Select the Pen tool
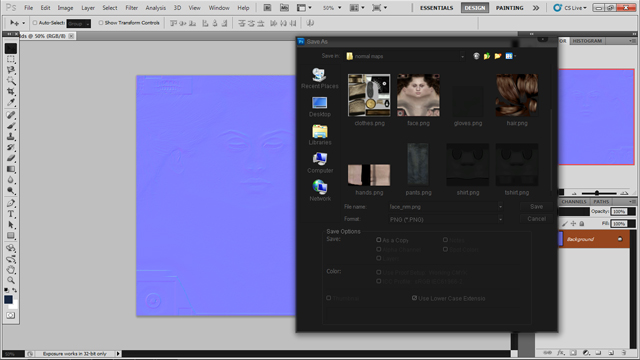Screen dimensions: 640x360 tap(11, 203)
